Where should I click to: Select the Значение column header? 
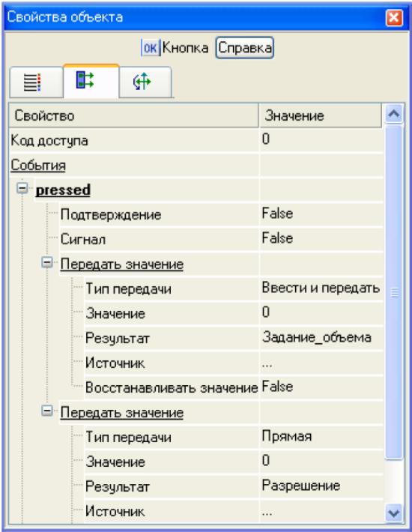(320, 115)
